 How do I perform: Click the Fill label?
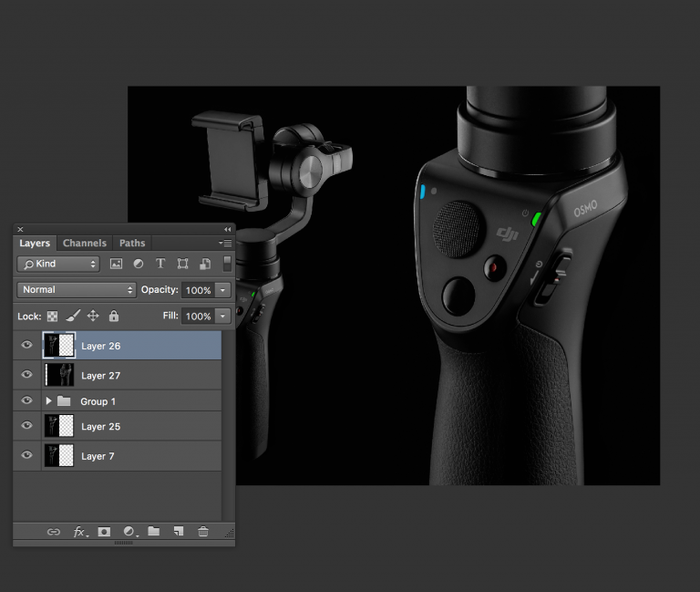pos(170,316)
